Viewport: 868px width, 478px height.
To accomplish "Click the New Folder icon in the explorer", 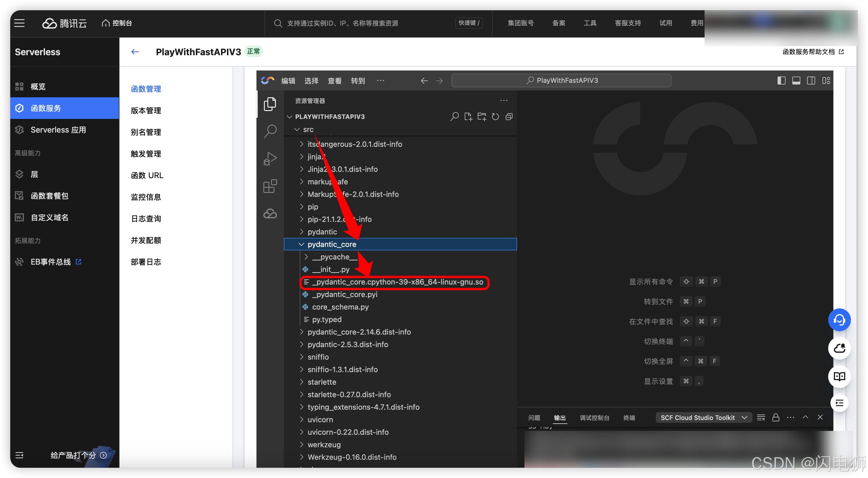I will pos(482,117).
